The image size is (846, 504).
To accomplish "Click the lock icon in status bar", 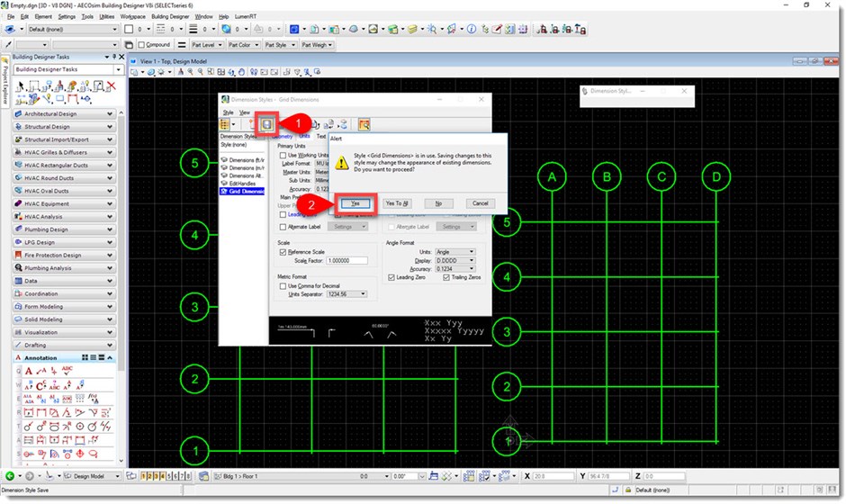I will [x=628, y=490].
